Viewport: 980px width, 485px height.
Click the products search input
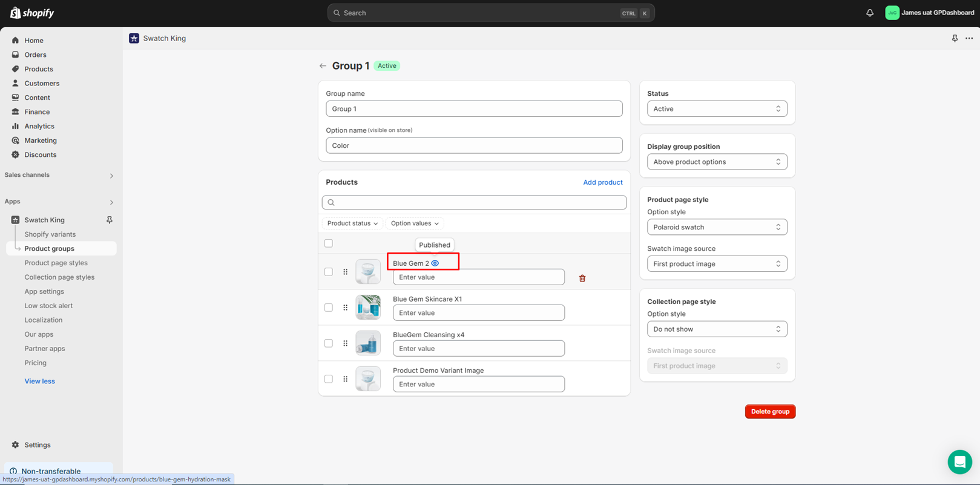click(474, 203)
